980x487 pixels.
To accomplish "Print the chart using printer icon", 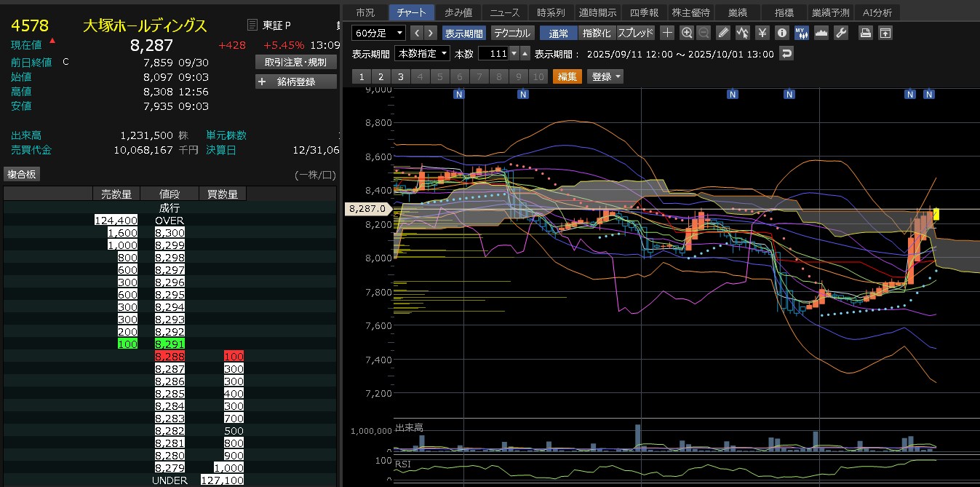I will tap(865, 33).
